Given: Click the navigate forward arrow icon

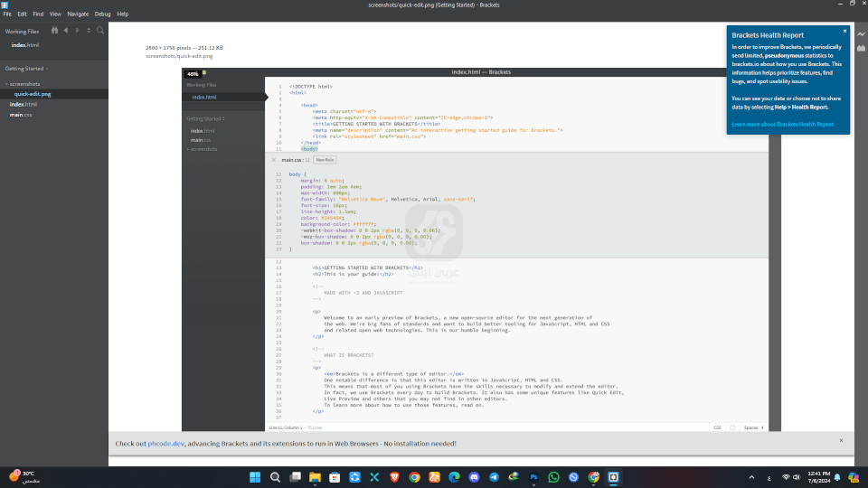Looking at the screenshot, I should [x=77, y=30].
